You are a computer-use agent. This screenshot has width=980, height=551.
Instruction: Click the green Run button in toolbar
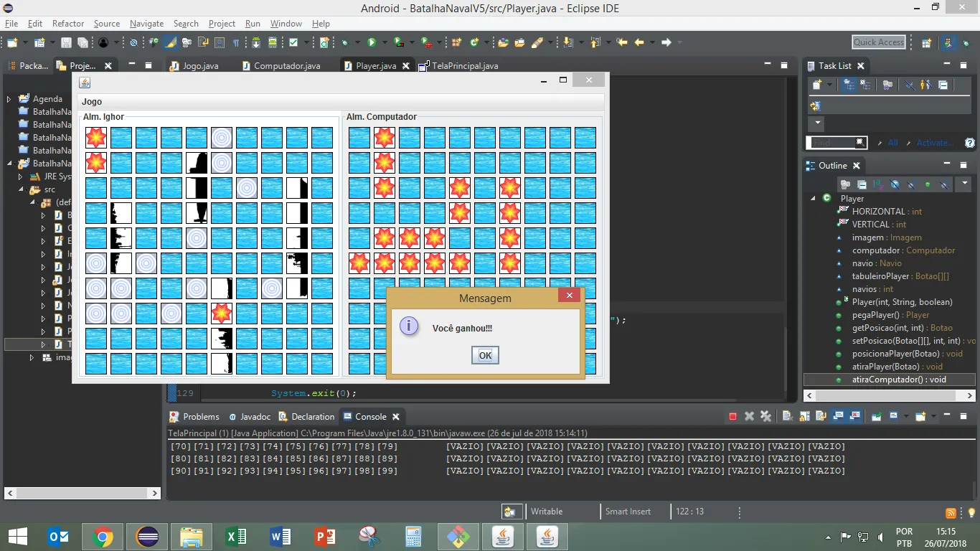point(372,43)
